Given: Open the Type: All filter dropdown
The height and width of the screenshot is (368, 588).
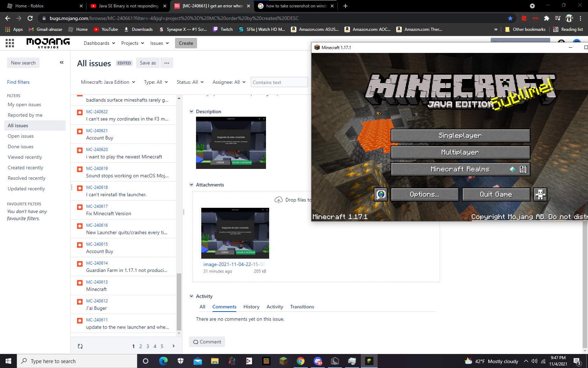Looking at the screenshot, I should point(156,82).
